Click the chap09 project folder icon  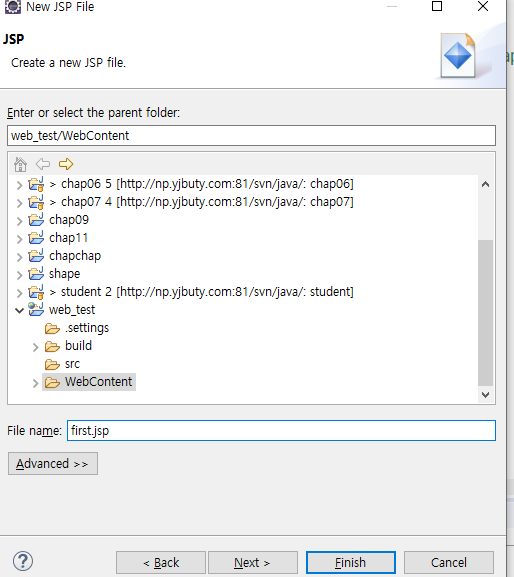[36, 220]
